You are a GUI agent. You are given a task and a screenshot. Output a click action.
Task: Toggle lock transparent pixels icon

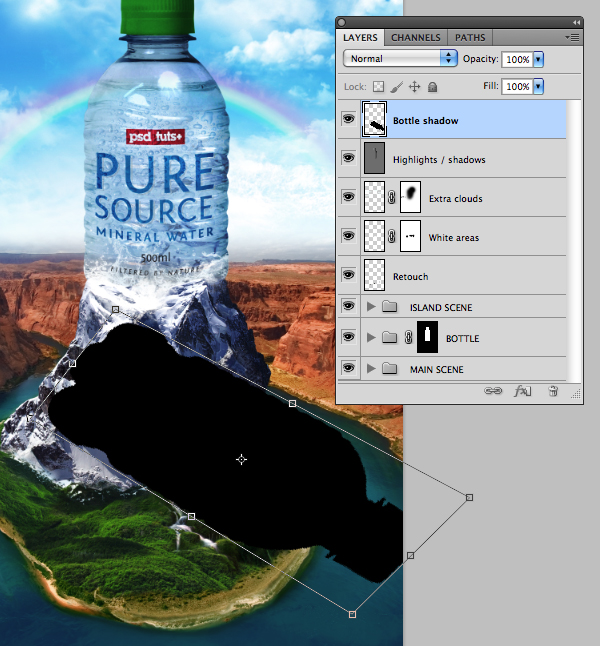(x=378, y=87)
